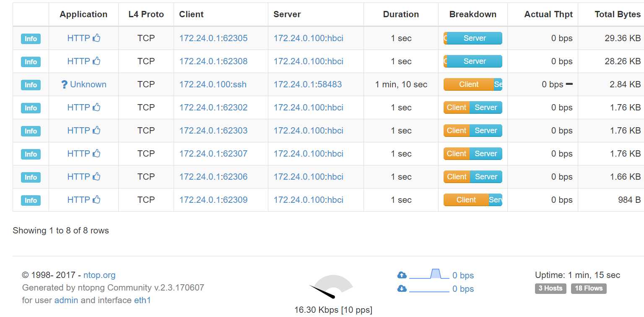
Task: Sort flows by Duration column header
Action: [401, 14]
